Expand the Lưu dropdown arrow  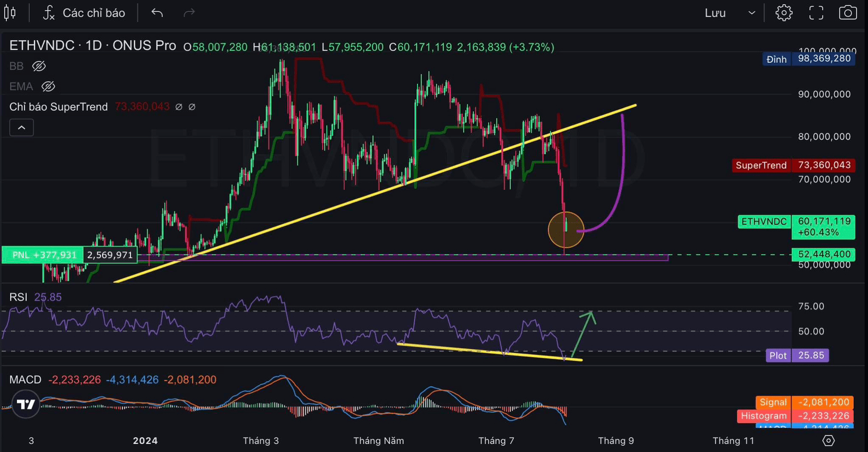click(x=752, y=13)
